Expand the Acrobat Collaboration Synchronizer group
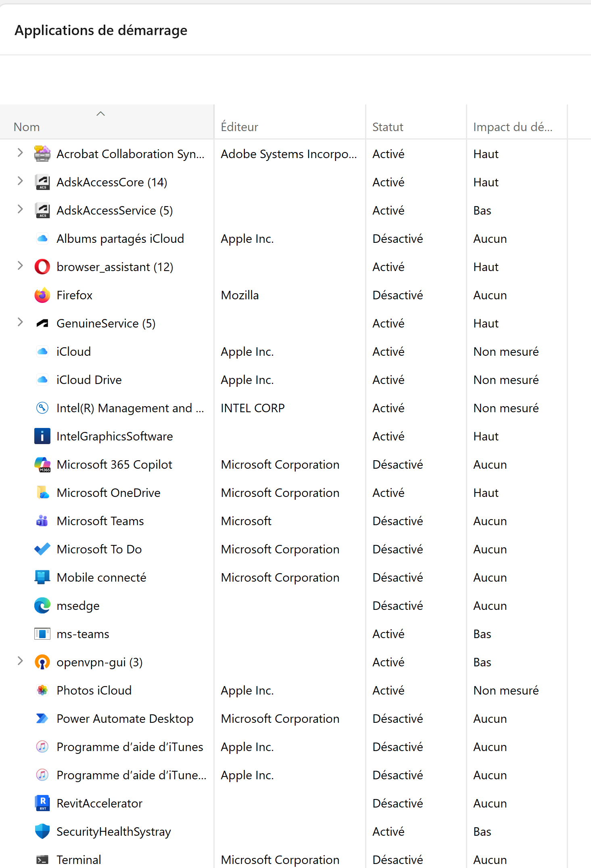Screen dimensions: 591x868 click(x=20, y=153)
